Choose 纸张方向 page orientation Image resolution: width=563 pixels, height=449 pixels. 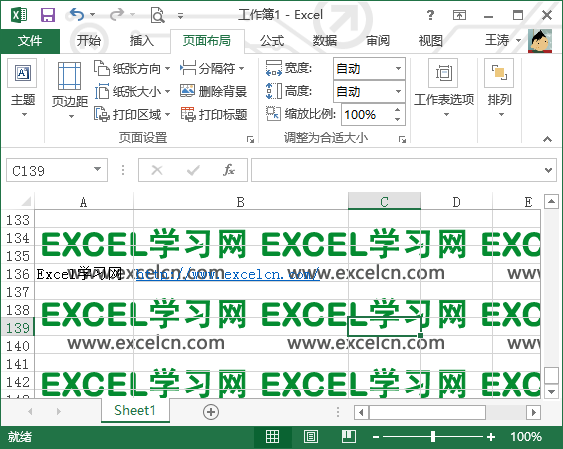click(x=132, y=68)
